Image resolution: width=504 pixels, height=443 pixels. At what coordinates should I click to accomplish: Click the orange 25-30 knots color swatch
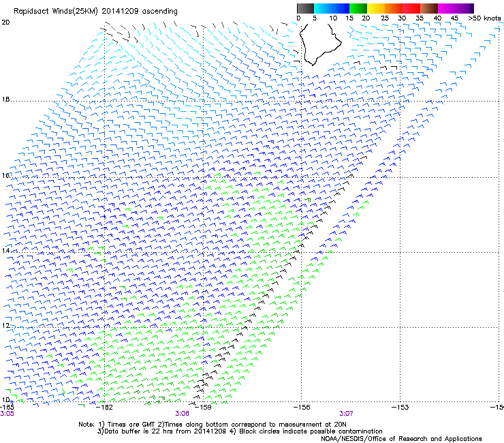click(394, 8)
